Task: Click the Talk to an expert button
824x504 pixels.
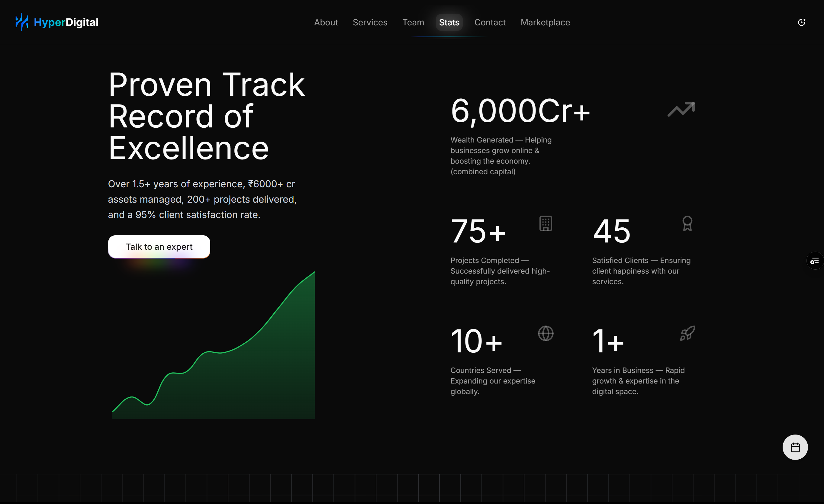Action: pyautogui.click(x=159, y=247)
